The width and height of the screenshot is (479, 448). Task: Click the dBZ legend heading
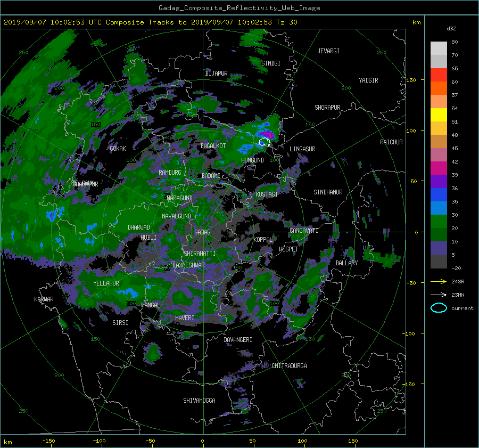pos(451,28)
